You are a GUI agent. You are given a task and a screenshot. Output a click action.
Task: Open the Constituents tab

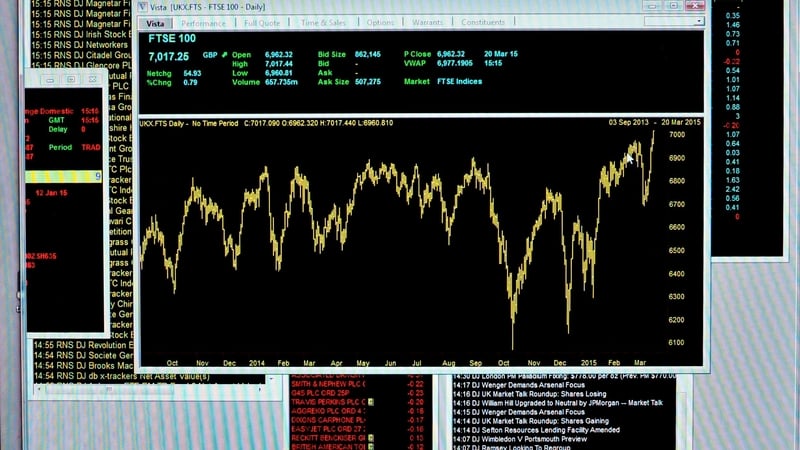tap(483, 22)
